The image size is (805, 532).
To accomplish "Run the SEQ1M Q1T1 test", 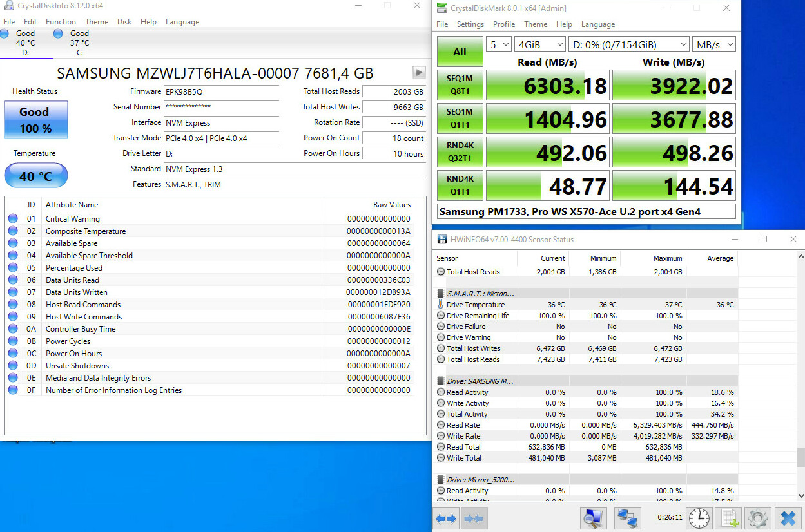I will point(460,119).
